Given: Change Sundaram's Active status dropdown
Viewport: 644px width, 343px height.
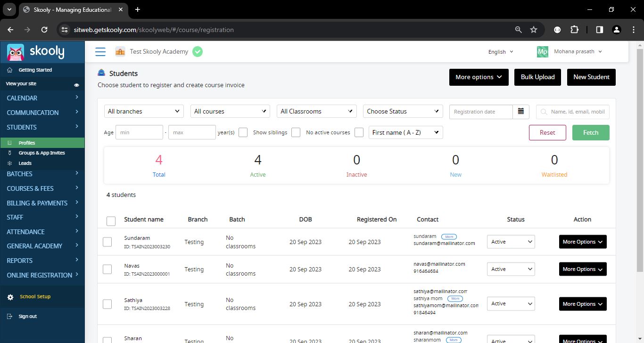Looking at the screenshot, I should click(511, 242).
